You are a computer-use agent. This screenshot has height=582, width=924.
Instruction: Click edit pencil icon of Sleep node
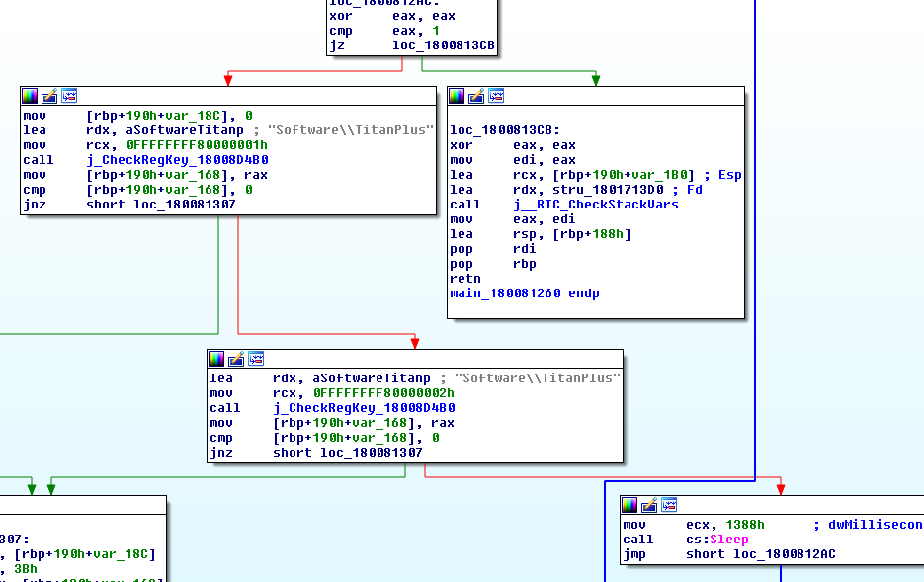coord(649,505)
